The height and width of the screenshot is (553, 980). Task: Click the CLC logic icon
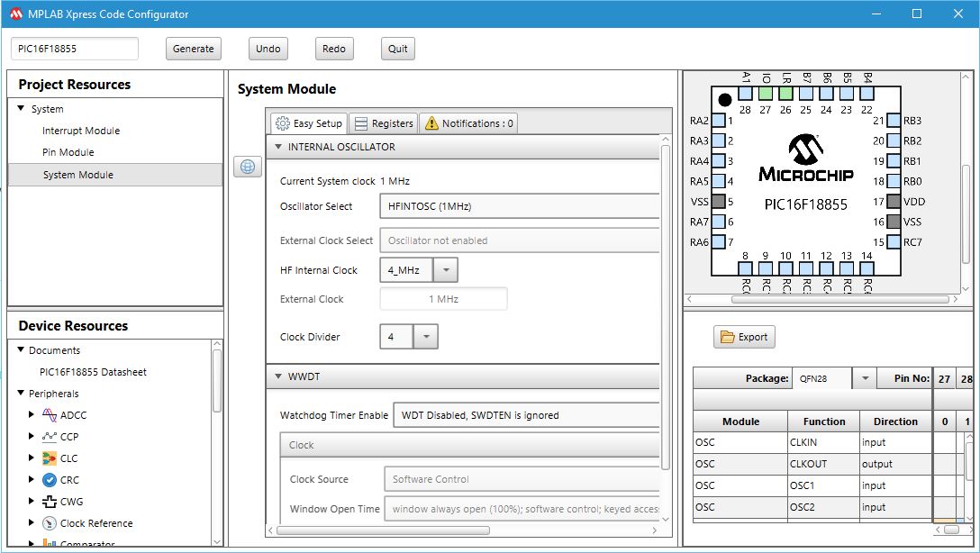point(50,458)
